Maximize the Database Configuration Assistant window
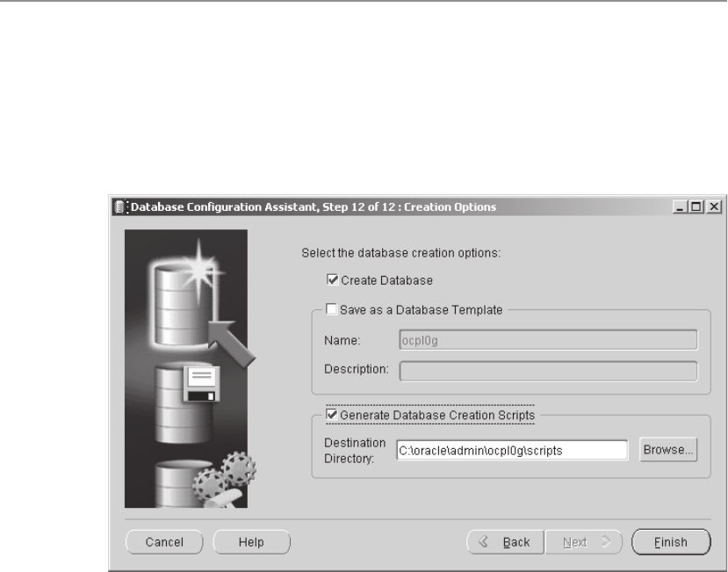Screen dimensions: 728x572 coord(696,206)
